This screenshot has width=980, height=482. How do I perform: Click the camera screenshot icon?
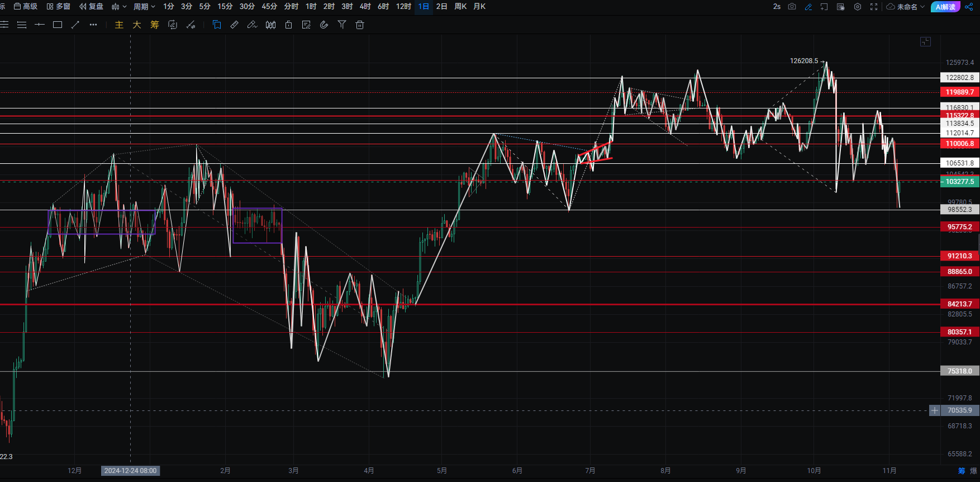point(792,7)
